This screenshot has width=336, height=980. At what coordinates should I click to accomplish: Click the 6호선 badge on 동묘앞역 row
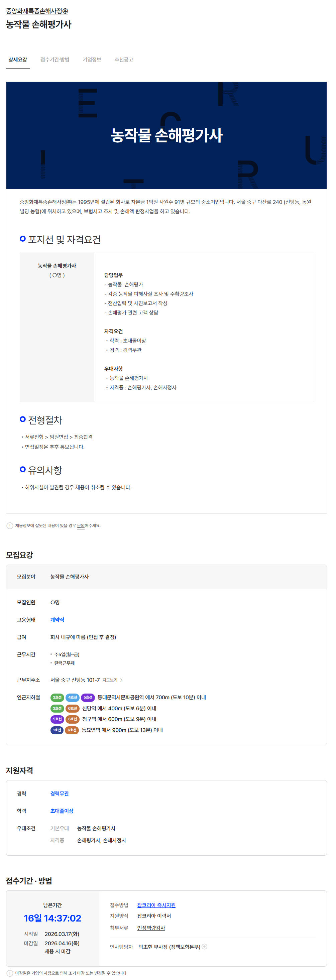[x=72, y=730]
